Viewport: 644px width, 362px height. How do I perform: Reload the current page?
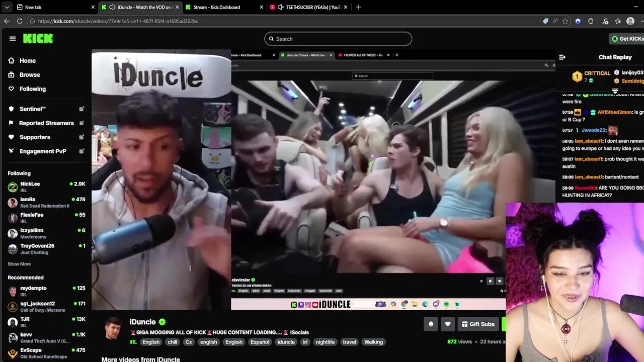(x=20, y=21)
